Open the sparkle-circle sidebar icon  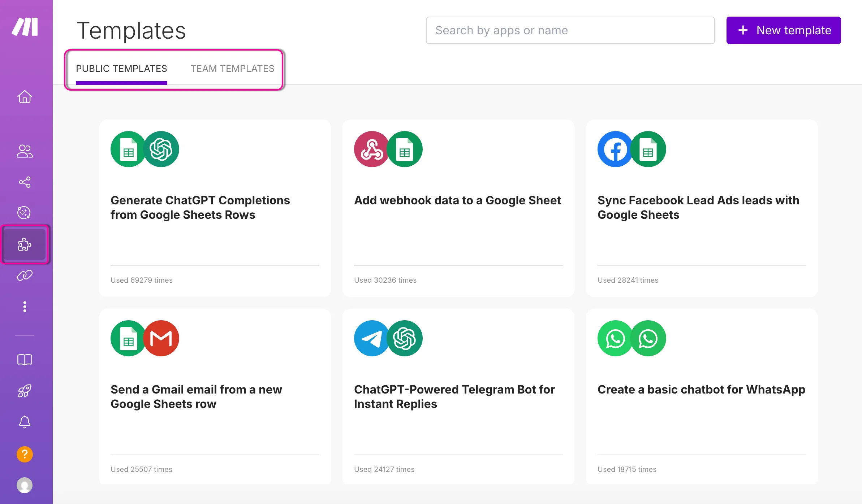click(24, 213)
